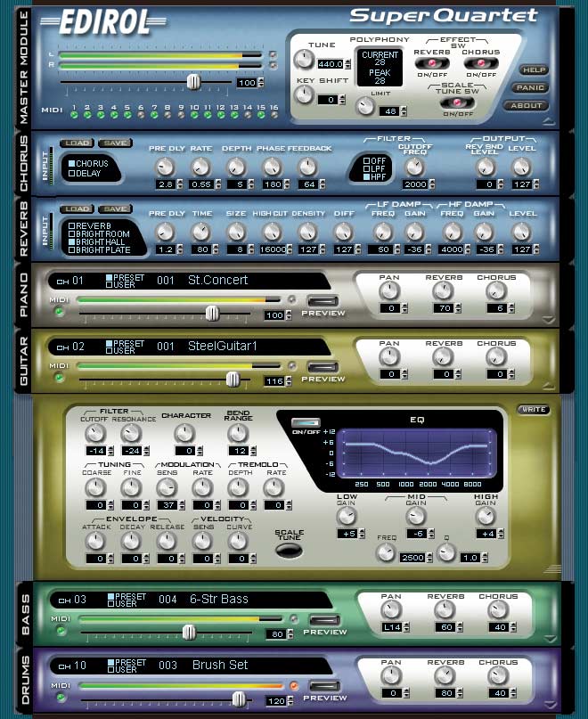Click the EQ Low Gain knob

[346, 517]
